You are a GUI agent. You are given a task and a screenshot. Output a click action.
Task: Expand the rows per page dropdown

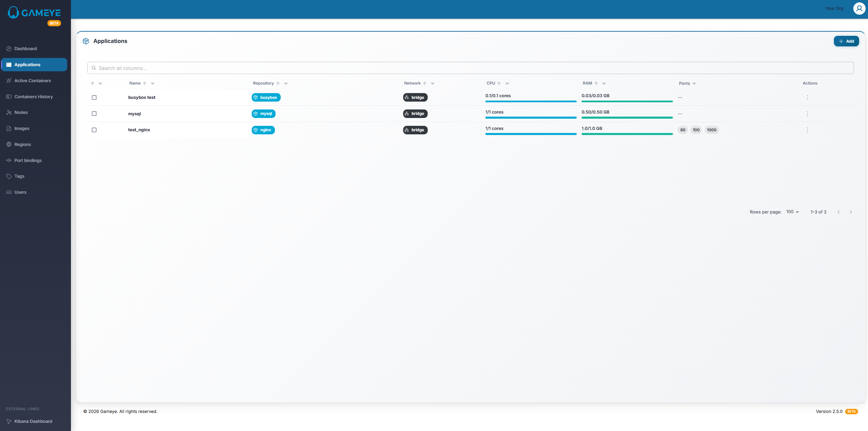tap(792, 212)
